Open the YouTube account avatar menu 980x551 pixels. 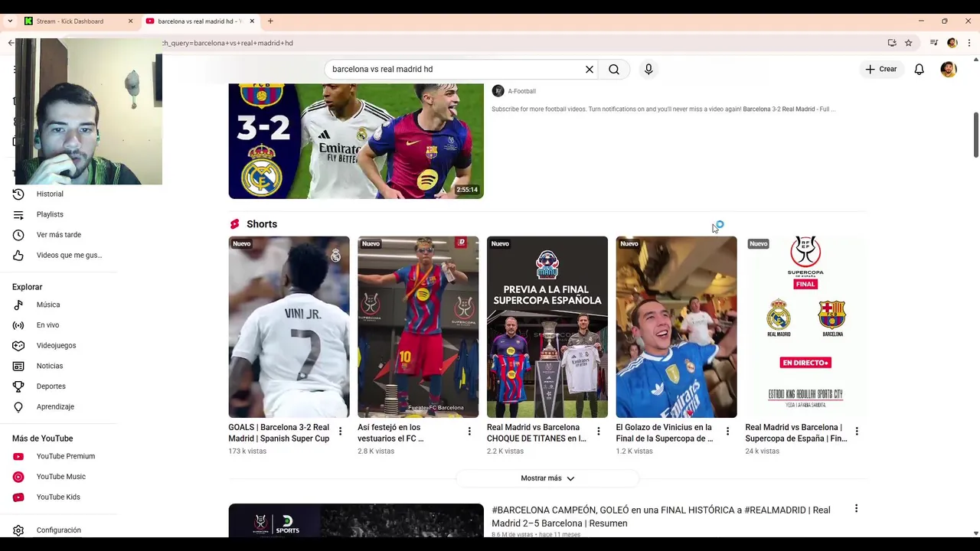coord(949,69)
